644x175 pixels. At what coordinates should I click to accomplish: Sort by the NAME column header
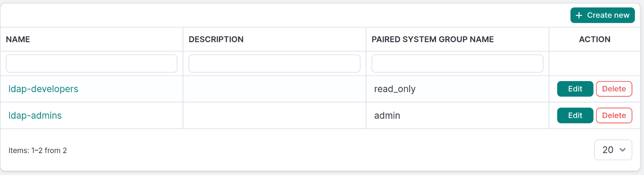click(18, 39)
